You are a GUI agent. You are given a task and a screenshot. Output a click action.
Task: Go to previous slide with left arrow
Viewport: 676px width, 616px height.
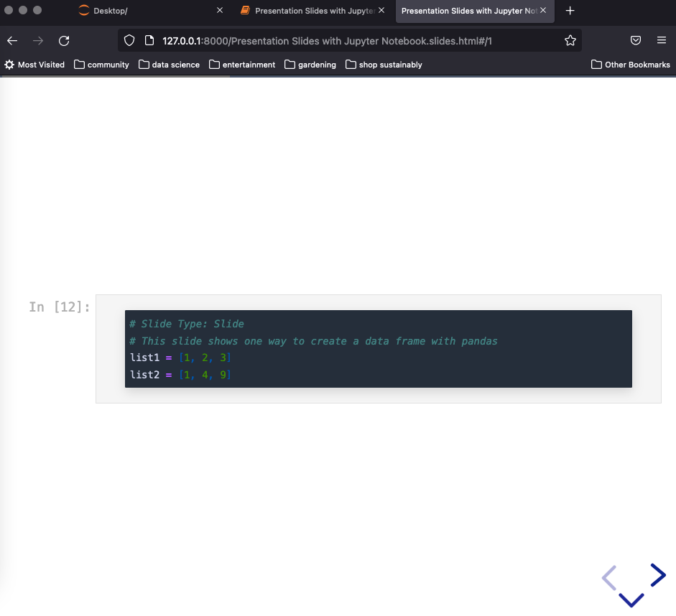(x=609, y=578)
